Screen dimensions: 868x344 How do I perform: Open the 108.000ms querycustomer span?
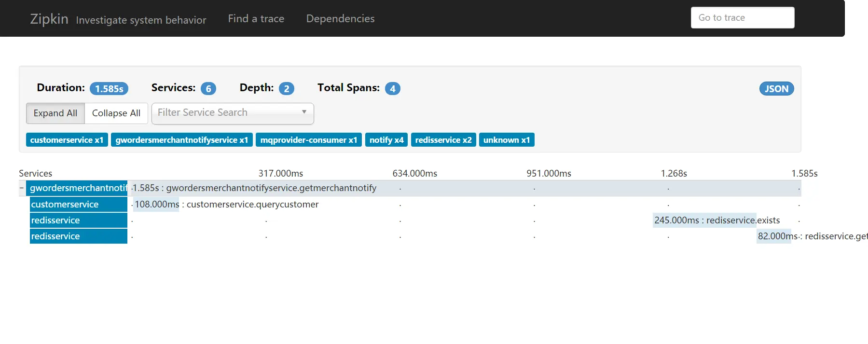tap(156, 205)
